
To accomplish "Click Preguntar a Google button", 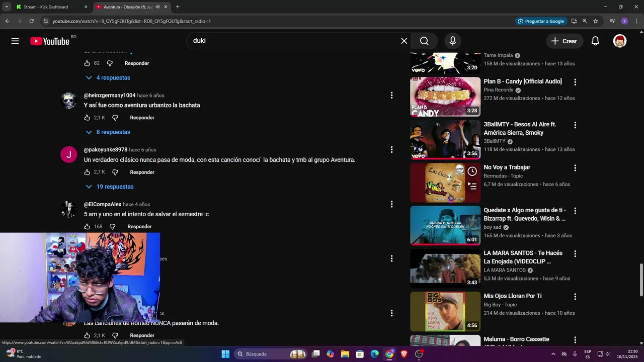I will 542,21.
